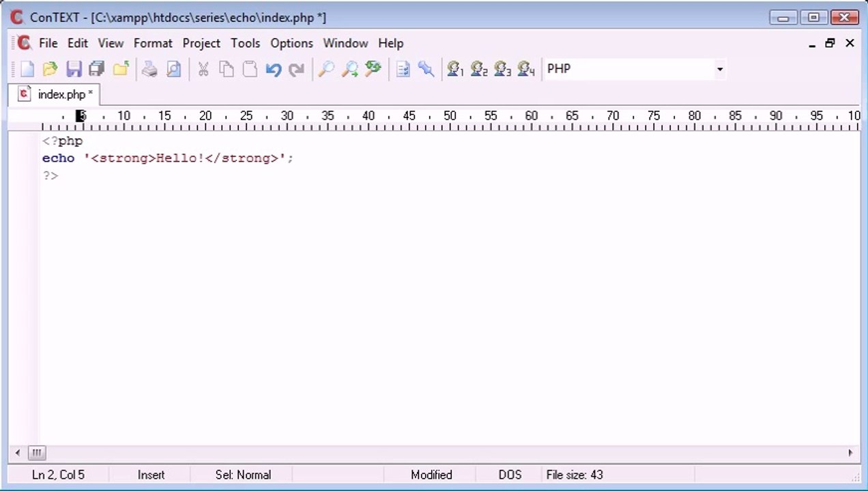Click the Paste clipboard icon
The image size is (868, 491).
tap(250, 69)
